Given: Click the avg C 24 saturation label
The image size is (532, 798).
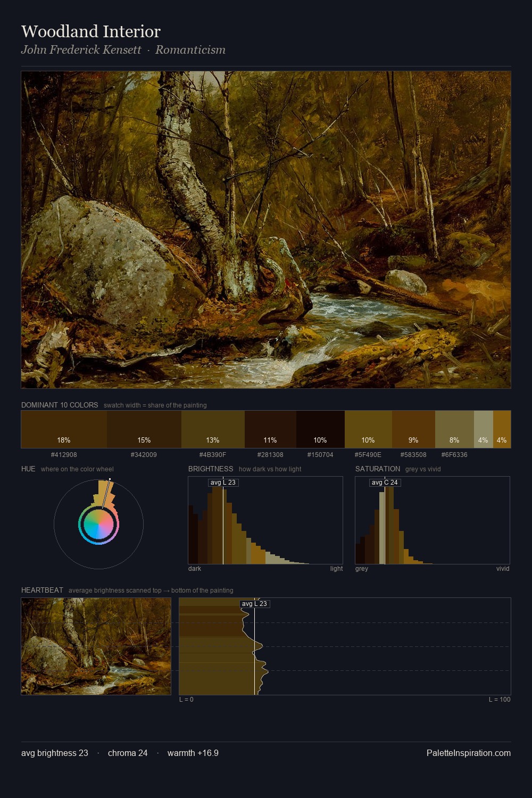Looking at the screenshot, I should point(385,483).
